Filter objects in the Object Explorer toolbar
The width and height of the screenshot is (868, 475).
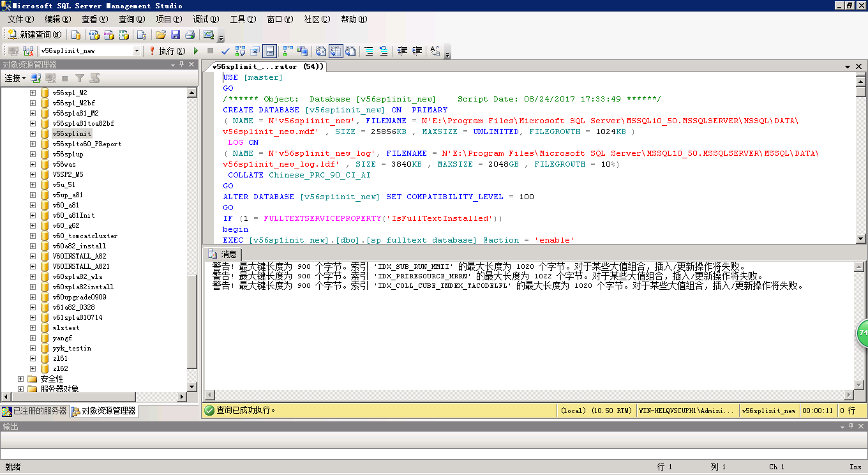(80, 78)
